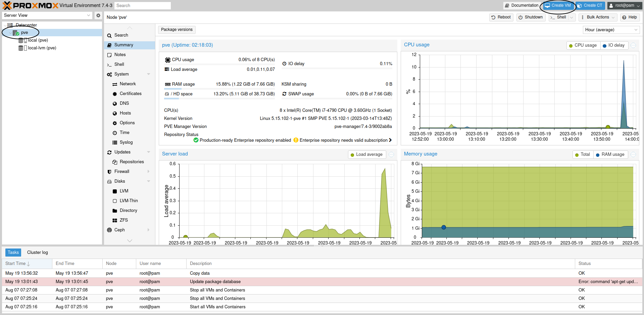This screenshot has height=315, width=644.
Task: Click the RAM usage memory icon
Action: [167, 84]
